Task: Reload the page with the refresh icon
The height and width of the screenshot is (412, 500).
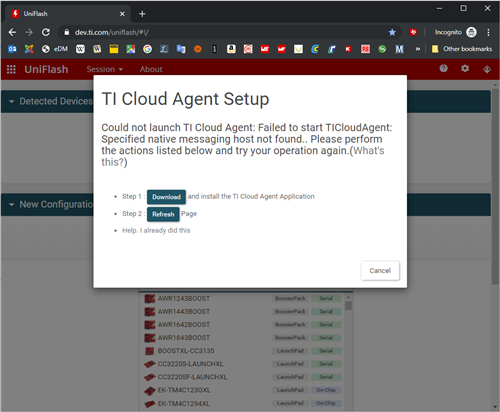Action: (x=46, y=32)
